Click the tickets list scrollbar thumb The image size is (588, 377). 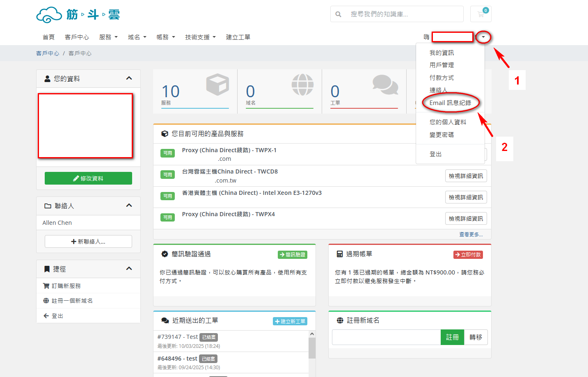[x=312, y=348]
